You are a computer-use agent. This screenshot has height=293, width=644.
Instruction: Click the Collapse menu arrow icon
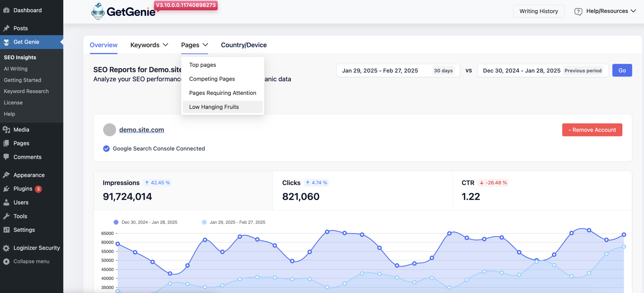(6, 261)
